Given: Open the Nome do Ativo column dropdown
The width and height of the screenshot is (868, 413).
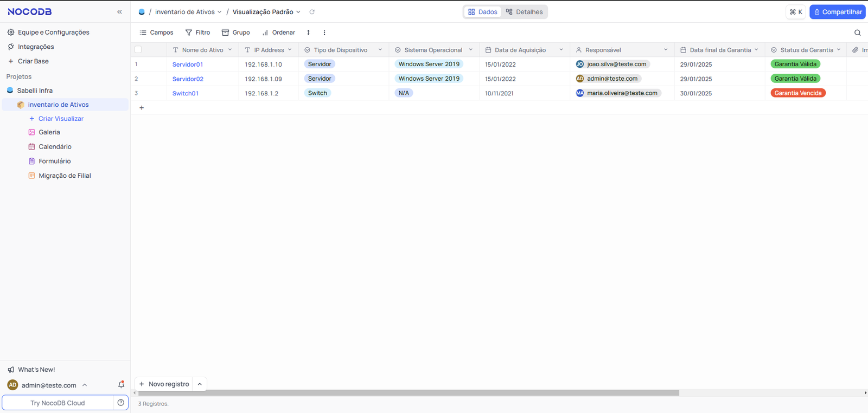Looking at the screenshot, I should coord(230,50).
